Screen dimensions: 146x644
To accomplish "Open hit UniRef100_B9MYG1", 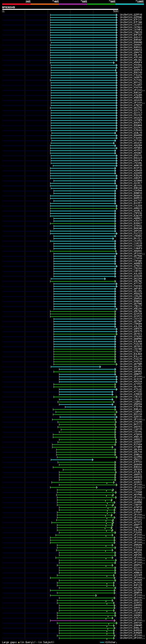I will click(131, 47).
